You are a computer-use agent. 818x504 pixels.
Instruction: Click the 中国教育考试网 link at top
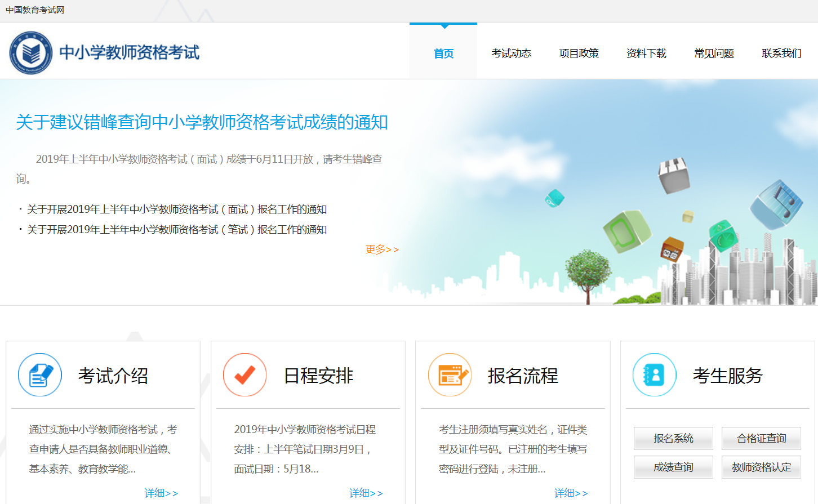(35, 10)
